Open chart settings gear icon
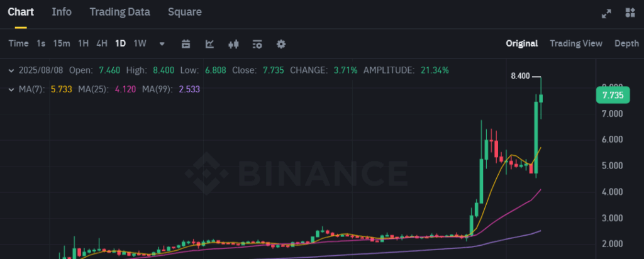 (281, 44)
